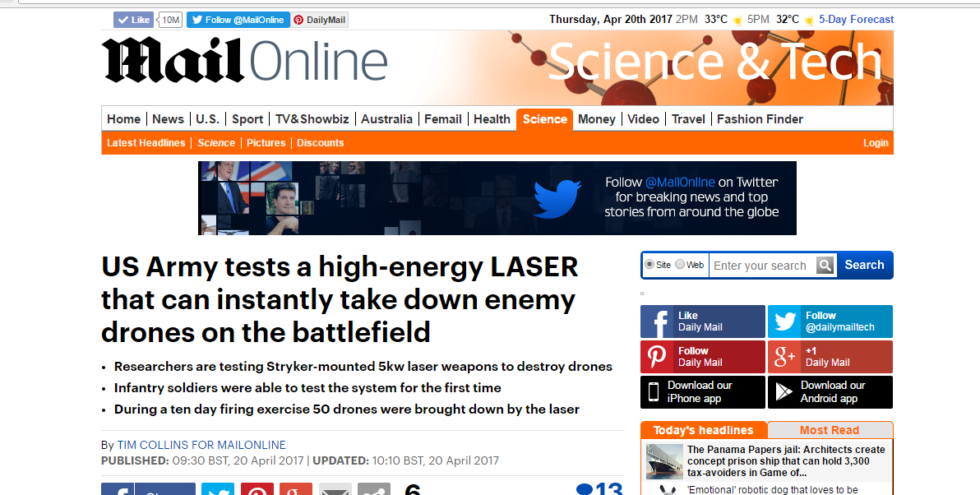Open author Tim Collins for MailOnline link
980x495 pixels.
201,446
